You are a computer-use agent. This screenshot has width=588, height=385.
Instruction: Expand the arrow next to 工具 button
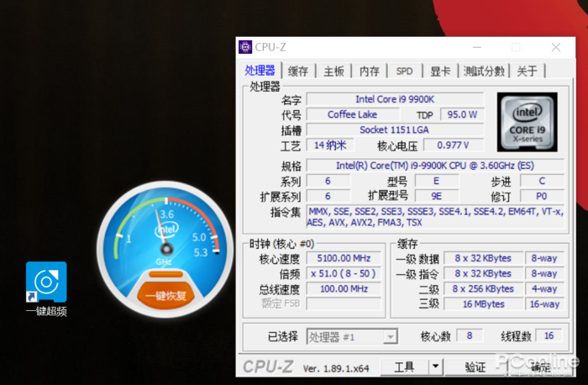click(x=435, y=367)
